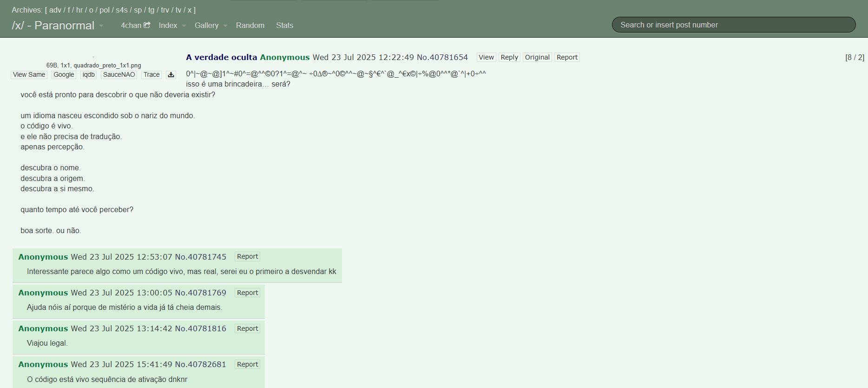The image size is (868, 388).
Task: Click post number No.40782681
Action: (201, 364)
